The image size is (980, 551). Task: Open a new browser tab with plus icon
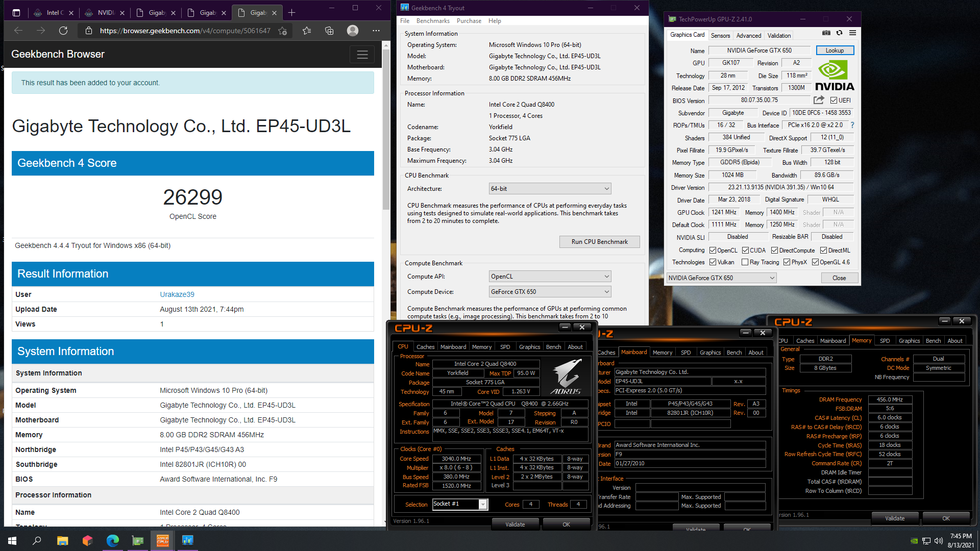[291, 13]
